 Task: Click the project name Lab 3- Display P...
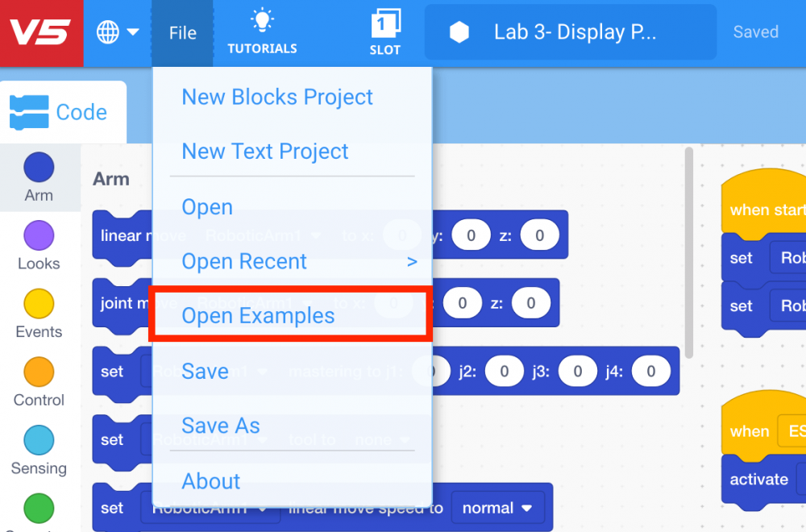(x=573, y=31)
